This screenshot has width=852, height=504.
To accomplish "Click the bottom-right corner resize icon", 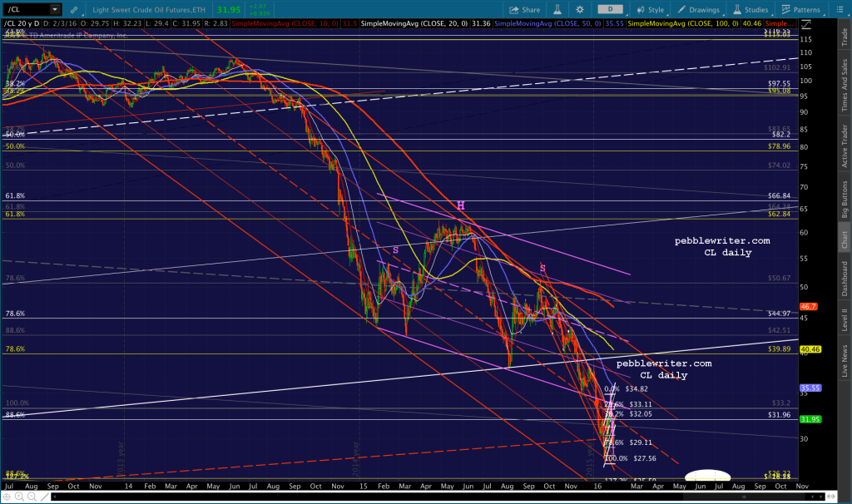I will (831, 497).
